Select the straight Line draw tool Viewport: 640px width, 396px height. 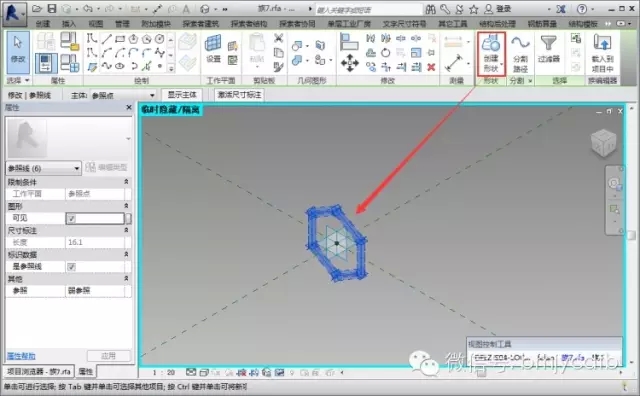[107, 39]
